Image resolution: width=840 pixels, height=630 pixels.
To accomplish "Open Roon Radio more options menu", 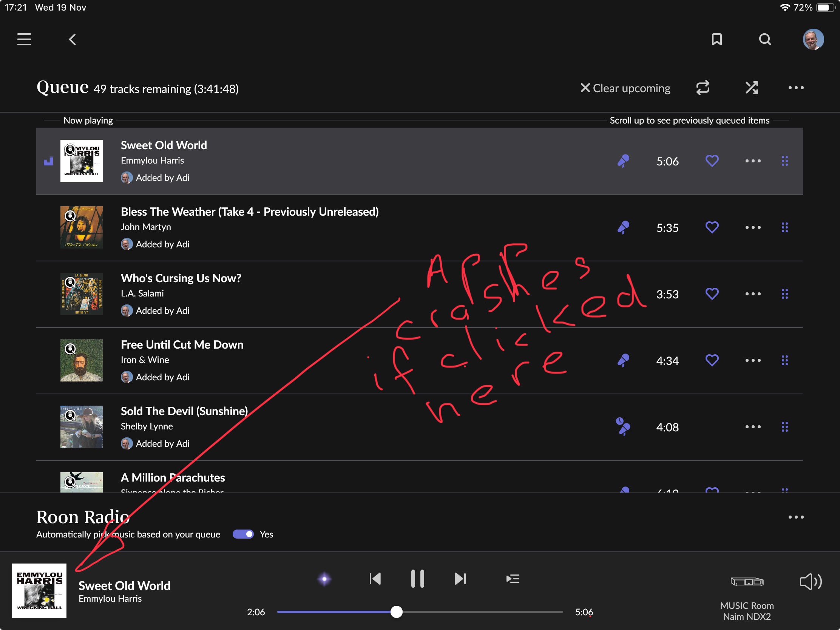I will [795, 517].
